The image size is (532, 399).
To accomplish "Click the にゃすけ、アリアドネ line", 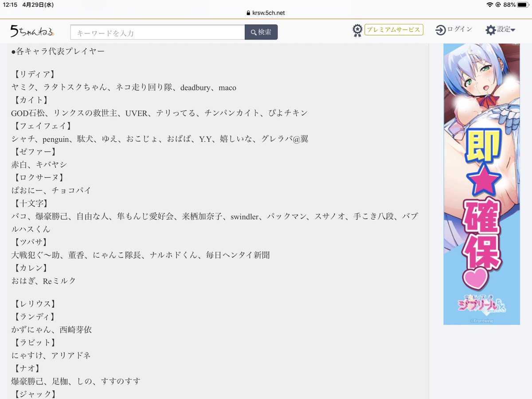I will tap(51, 355).
